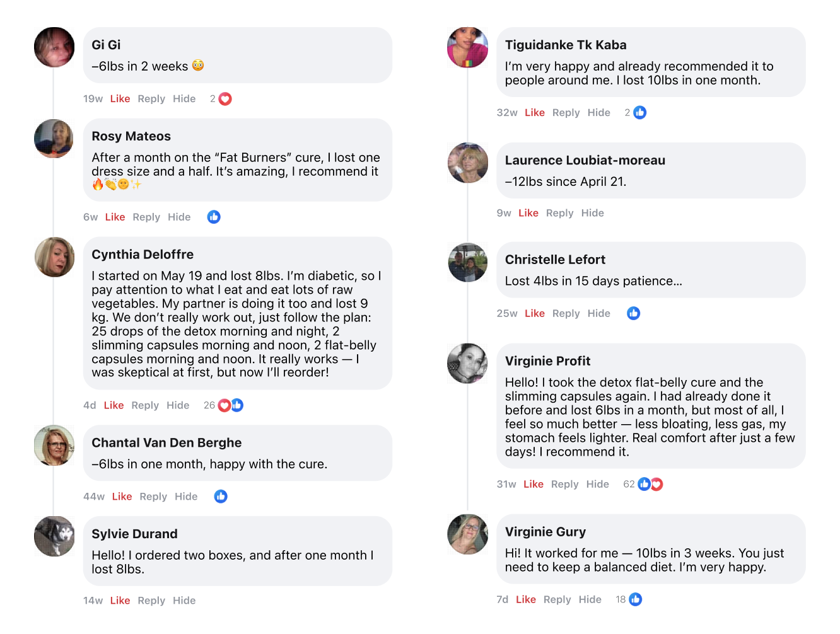This screenshot has height=634, width=840.
Task: Open Rosy Mateos' profile picture
Action: coord(54,139)
